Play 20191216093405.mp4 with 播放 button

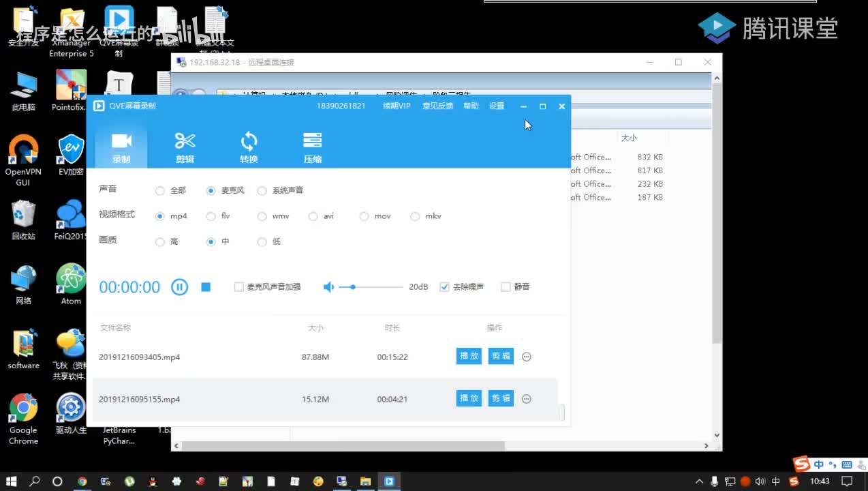click(469, 356)
